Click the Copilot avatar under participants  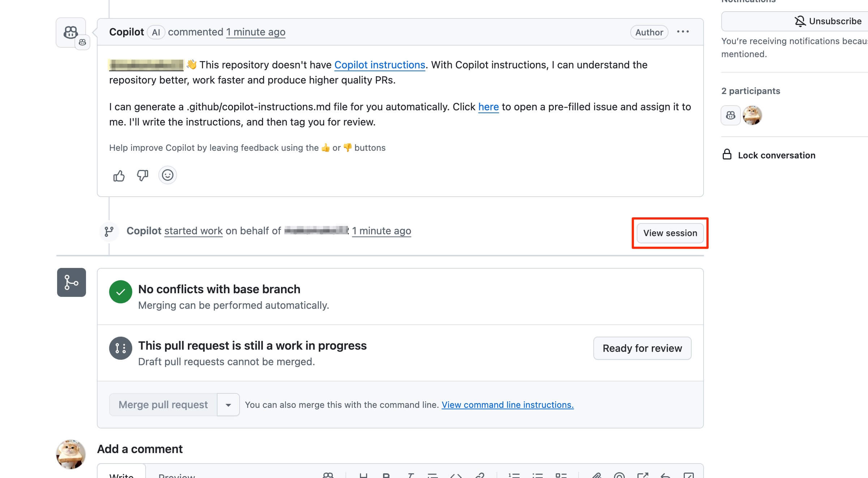[x=730, y=115]
